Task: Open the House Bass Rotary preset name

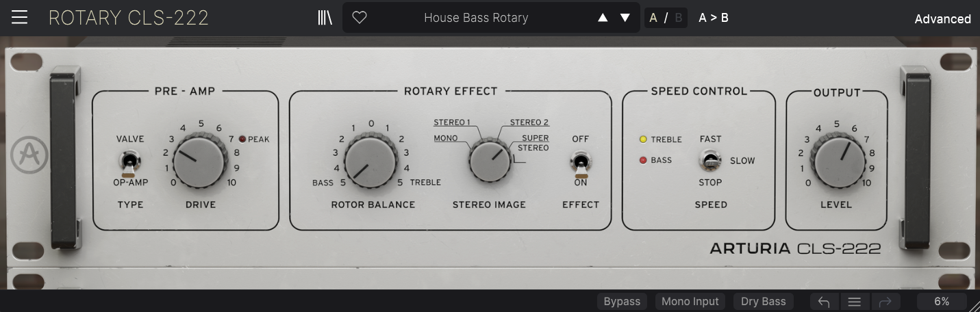Action: click(476, 18)
